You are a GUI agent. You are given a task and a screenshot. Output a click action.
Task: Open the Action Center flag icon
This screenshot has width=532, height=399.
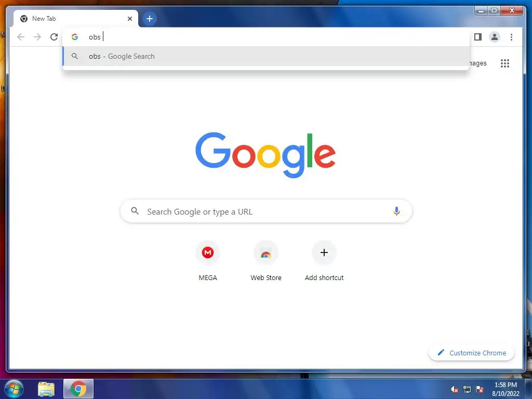[x=480, y=390]
